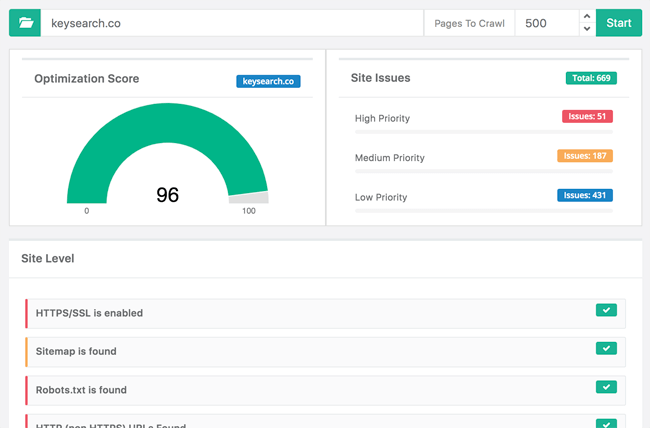Click the Medium Priority label
This screenshot has height=428, width=650.
click(390, 158)
